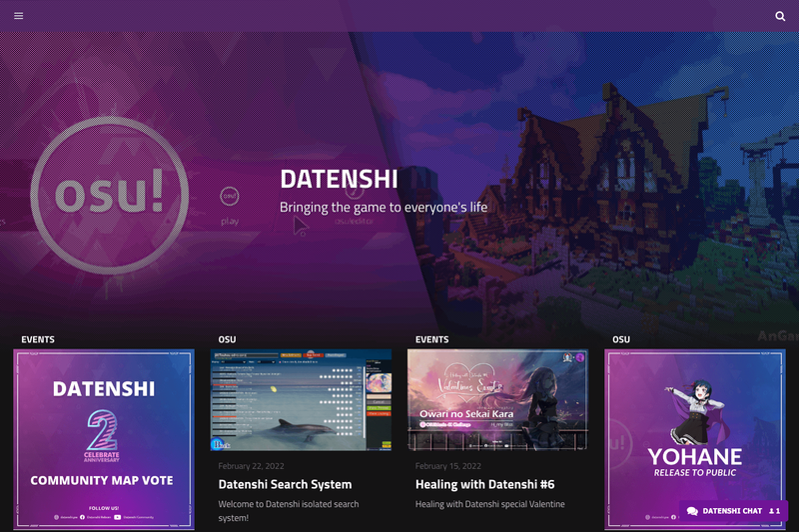Click 'Welcome to Datenshi isolated search system!' excerpt
Screen dimensions: 799x532
point(289,511)
